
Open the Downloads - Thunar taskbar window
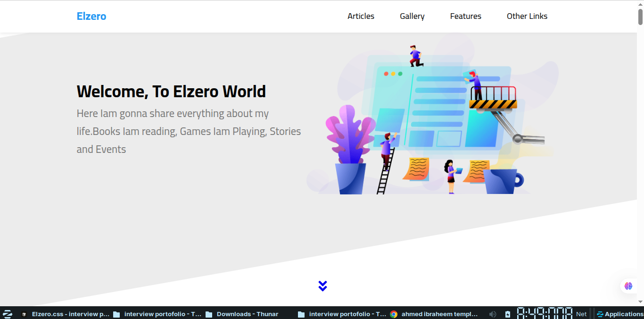(x=242, y=314)
